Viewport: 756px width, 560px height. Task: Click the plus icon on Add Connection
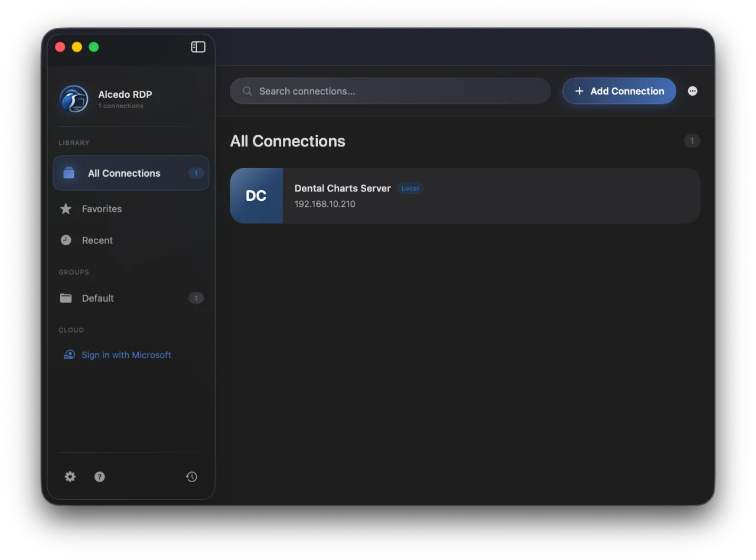pos(579,91)
